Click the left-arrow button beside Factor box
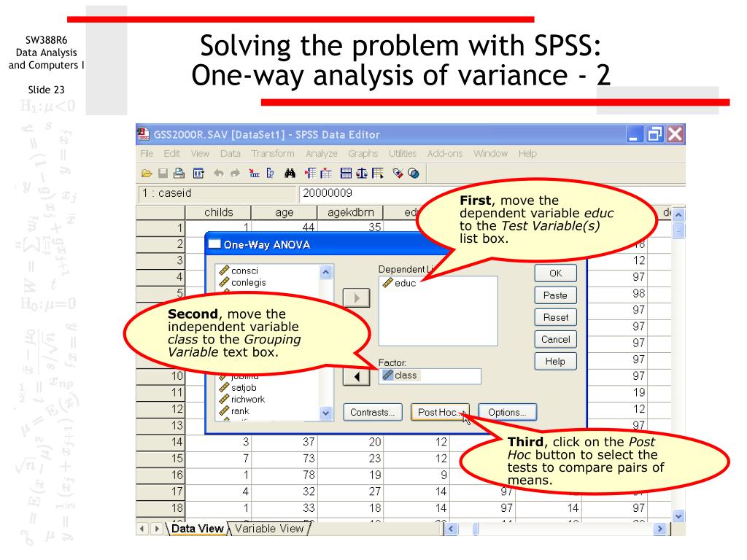The width and height of the screenshot is (747, 560). tap(356, 377)
